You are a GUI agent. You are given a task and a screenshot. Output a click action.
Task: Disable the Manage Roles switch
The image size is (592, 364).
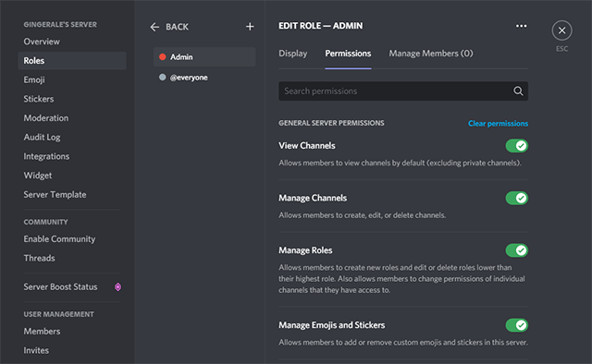[516, 250]
